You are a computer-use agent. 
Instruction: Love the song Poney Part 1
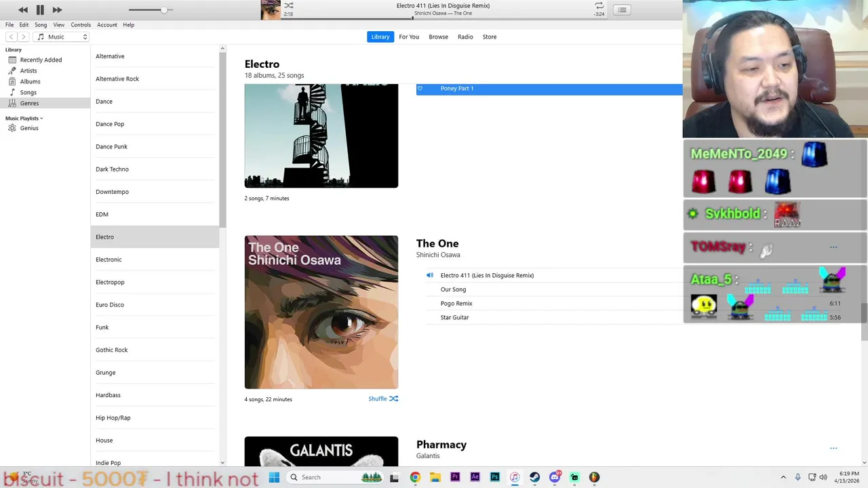(x=420, y=89)
